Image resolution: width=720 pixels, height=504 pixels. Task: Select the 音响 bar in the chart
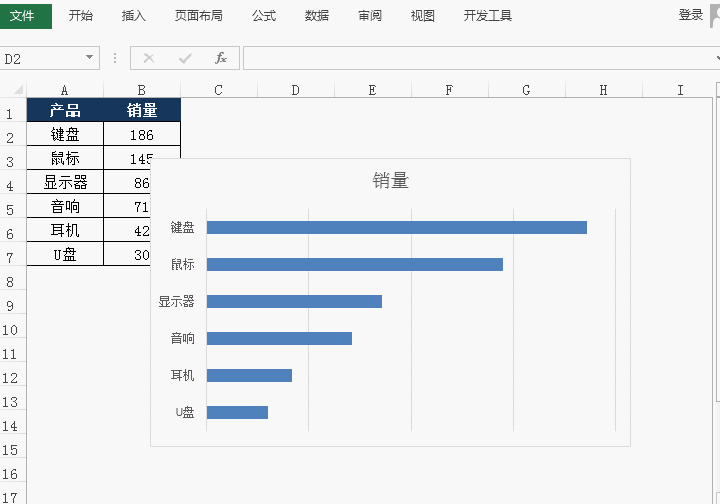point(279,338)
